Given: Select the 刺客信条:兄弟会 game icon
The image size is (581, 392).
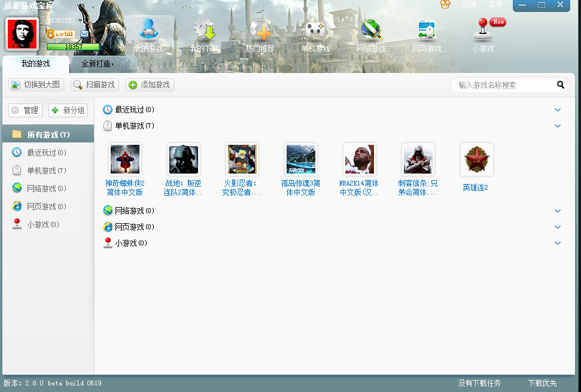Looking at the screenshot, I should (418, 159).
